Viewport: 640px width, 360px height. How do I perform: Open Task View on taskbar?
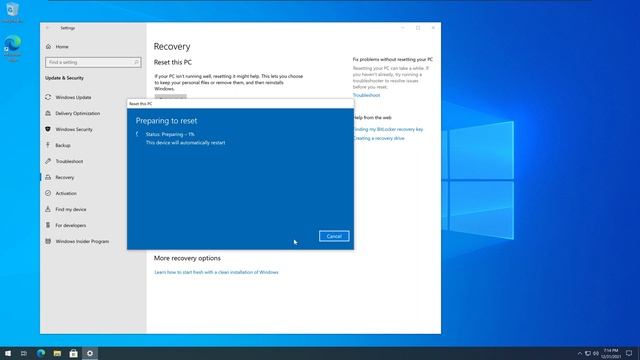(x=24, y=353)
